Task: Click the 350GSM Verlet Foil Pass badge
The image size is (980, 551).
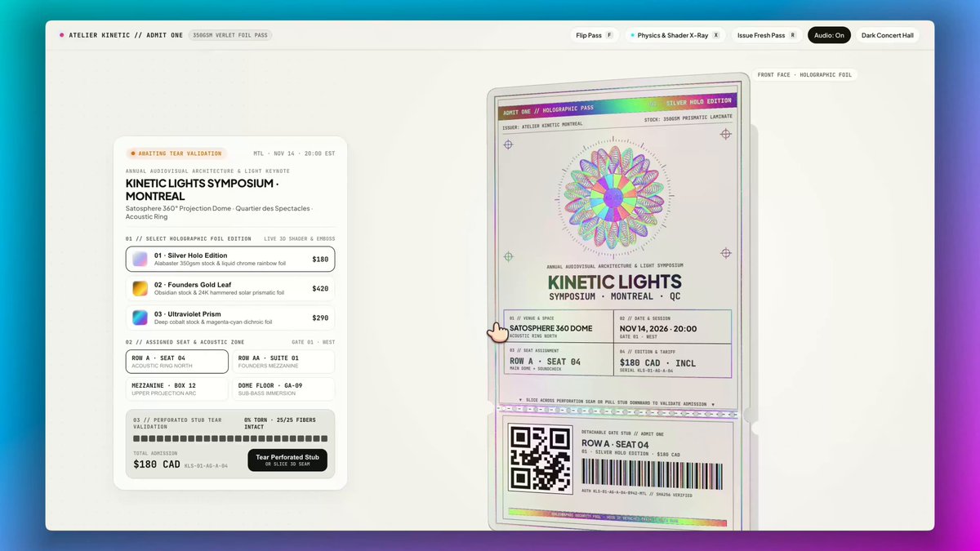Action: 231,35
